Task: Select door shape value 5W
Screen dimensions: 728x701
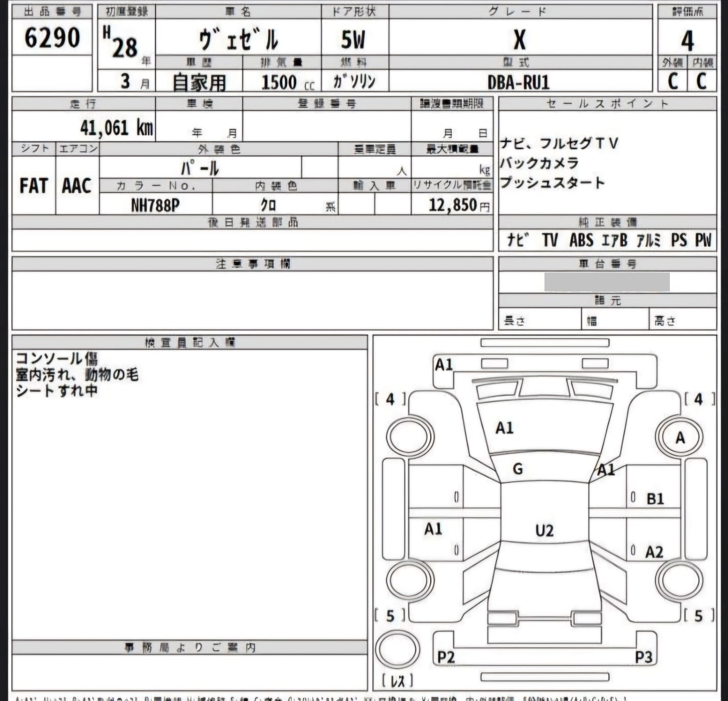Action: [353, 39]
